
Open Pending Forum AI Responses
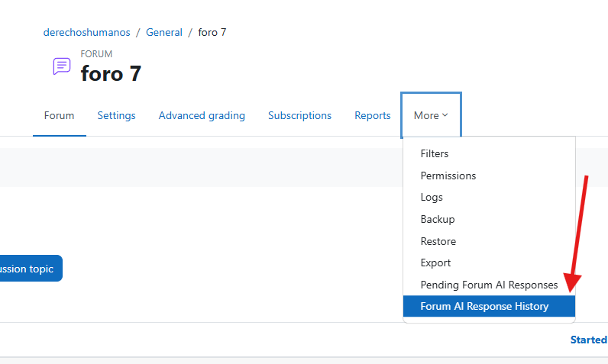point(489,285)
